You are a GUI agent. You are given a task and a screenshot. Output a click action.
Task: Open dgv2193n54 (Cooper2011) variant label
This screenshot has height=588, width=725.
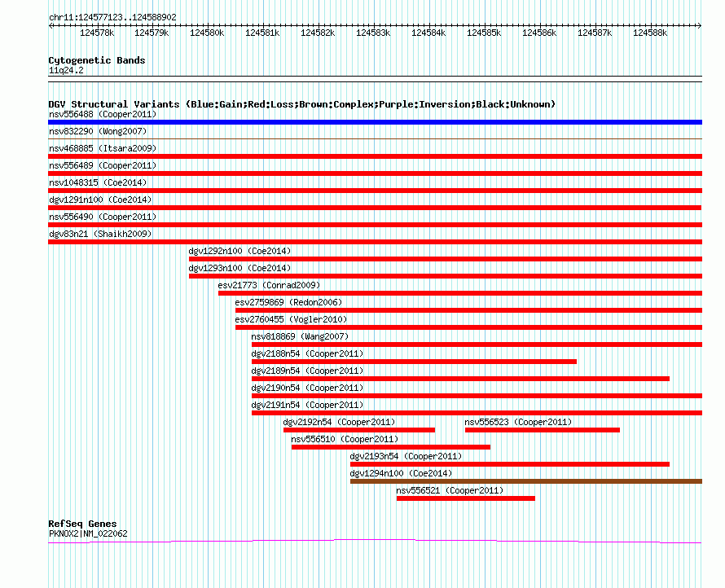click(x=406, y=456)
